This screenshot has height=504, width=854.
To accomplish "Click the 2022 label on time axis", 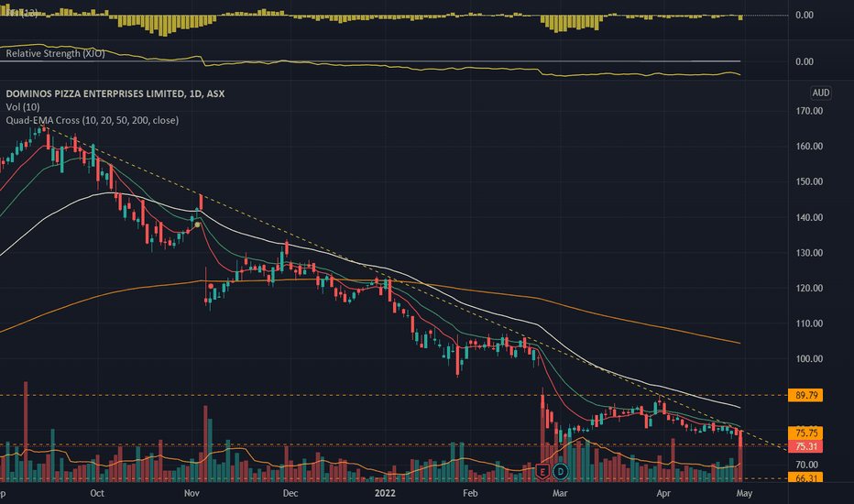I will [385, 493].
